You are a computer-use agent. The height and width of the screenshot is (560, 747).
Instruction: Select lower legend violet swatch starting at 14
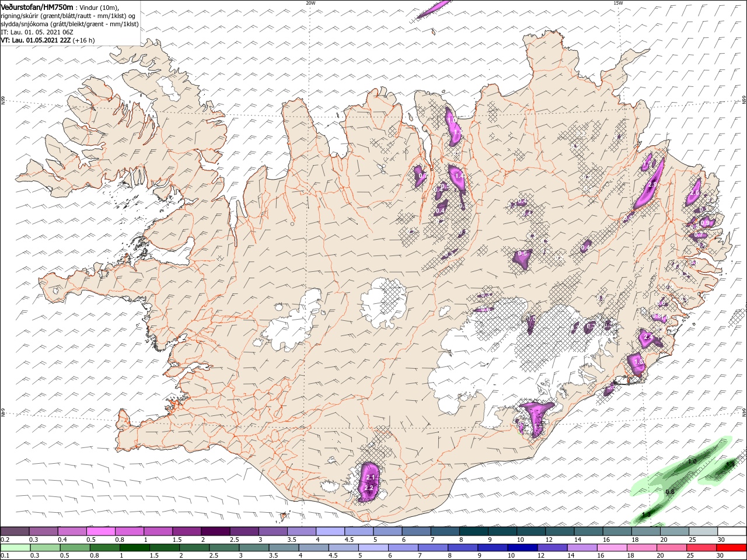point(582,548)
